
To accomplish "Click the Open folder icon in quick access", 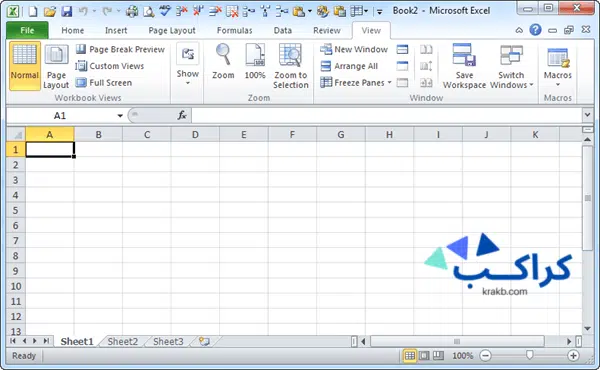I will click(x=50, y=11).
